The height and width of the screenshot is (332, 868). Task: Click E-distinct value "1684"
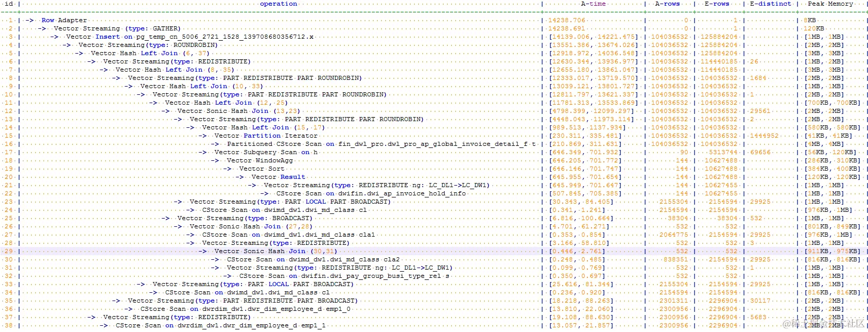point(758,78)
